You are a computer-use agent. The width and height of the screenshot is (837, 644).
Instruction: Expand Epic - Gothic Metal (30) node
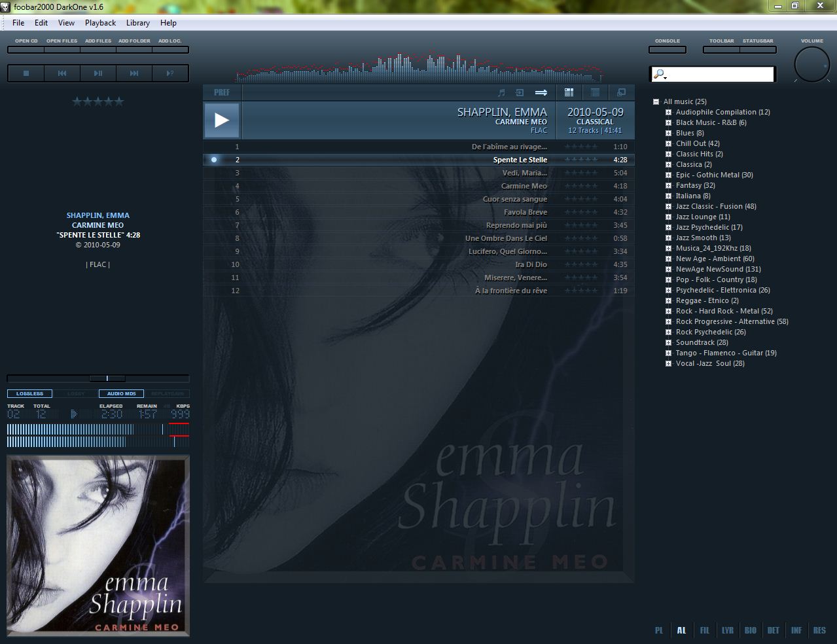click(x=668, y=175)
